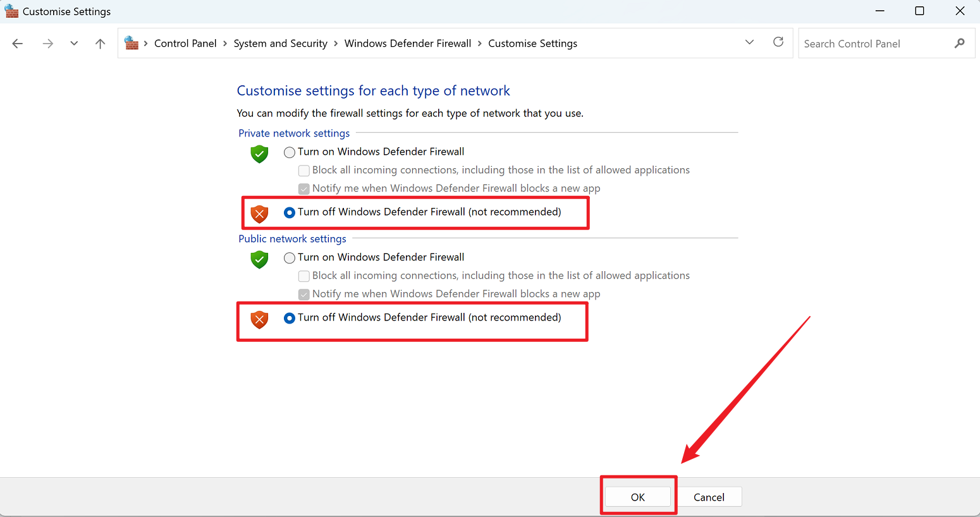The width and height of the screenshot is (980, 517).
Task: Click the Control Panel address bar icon
Action: coord(132,43)
